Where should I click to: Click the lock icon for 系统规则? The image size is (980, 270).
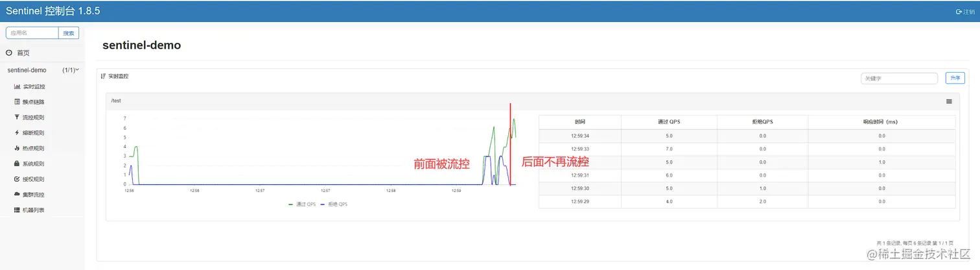pyautogui.click(x=17, y=164)
